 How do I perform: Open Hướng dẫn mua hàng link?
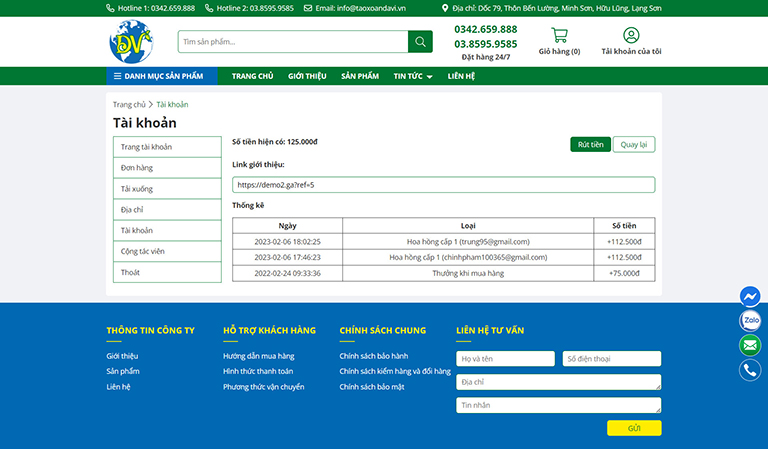click(x=259, y=356)
